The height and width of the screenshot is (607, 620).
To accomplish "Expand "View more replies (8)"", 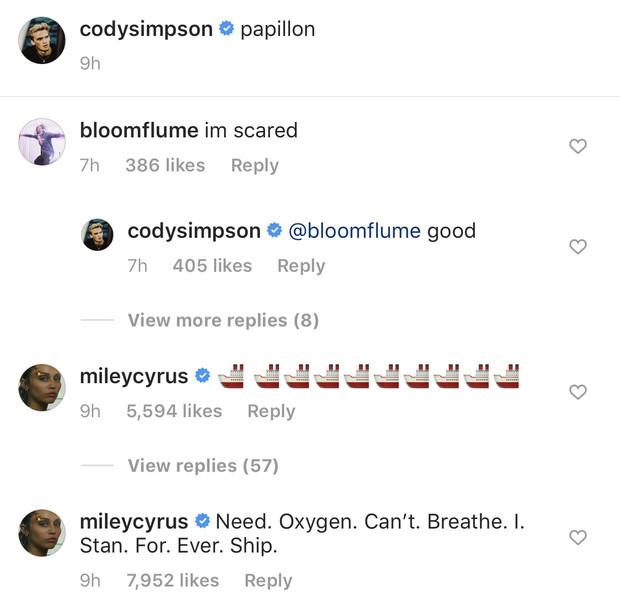I will 223,320.
